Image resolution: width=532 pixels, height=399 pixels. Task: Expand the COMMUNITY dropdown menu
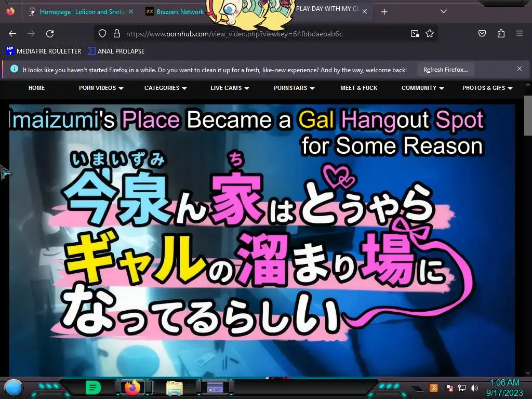coord(423,88)
